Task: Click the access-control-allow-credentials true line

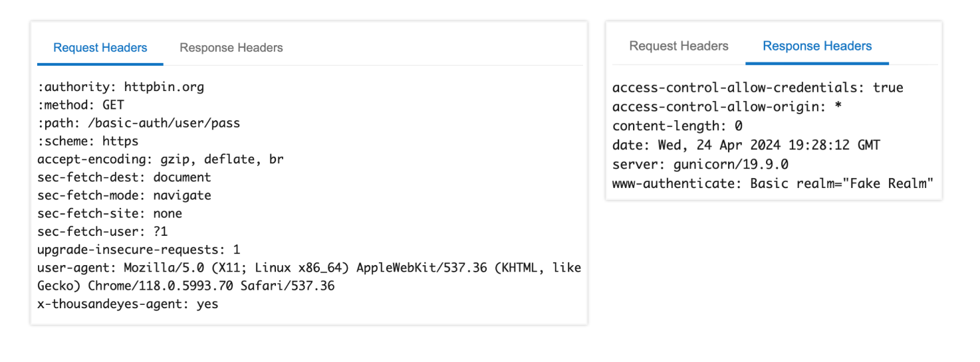Action: click(x=758, y=88)
